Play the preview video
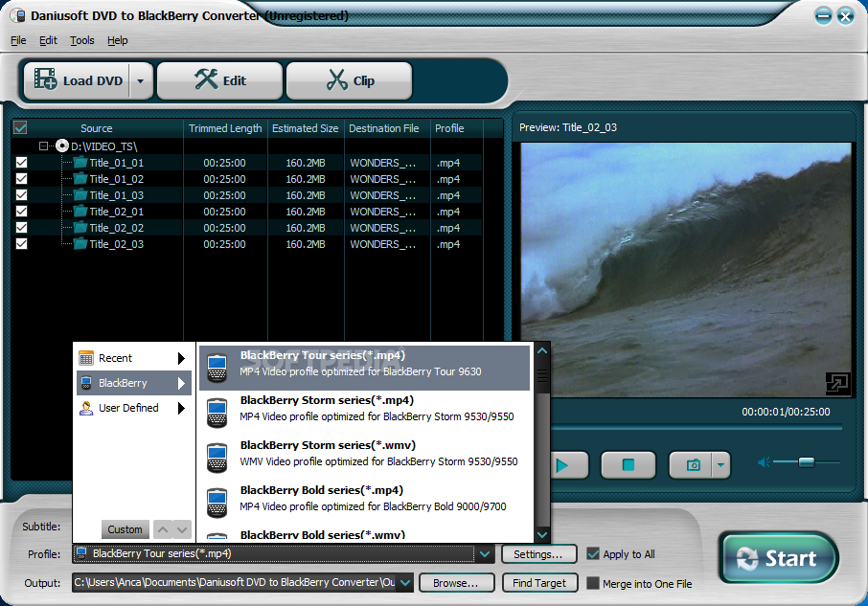This screenshot has height=606, width=868. [568, 465]
